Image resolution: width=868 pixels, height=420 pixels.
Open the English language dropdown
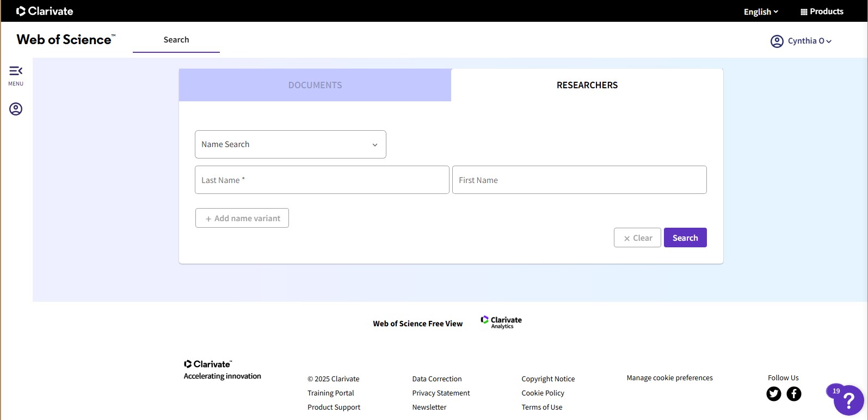click(x=761, y=12)
